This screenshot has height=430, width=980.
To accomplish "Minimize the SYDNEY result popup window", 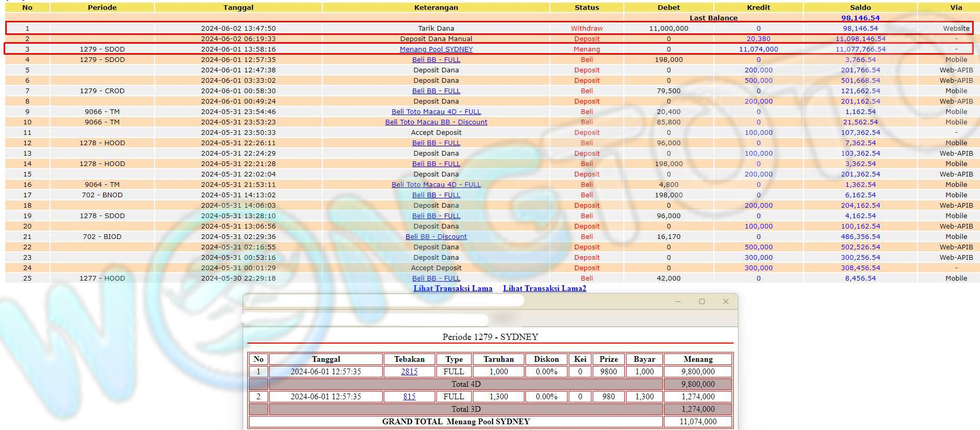I will click(678, 301).
